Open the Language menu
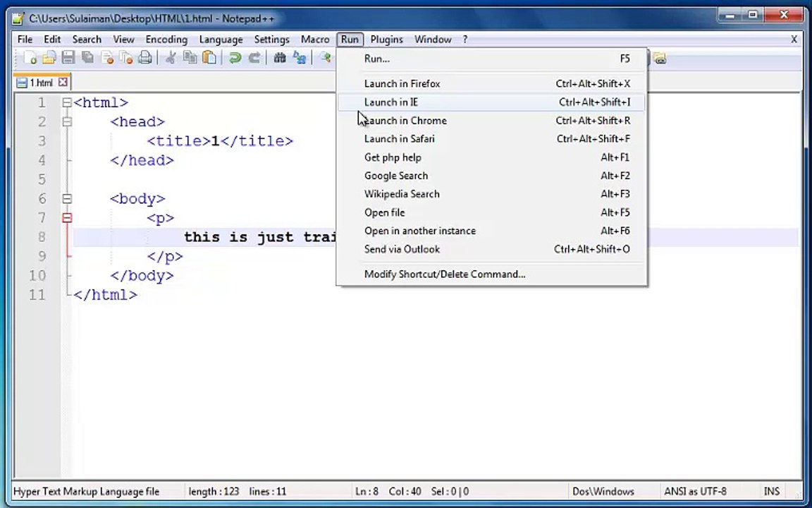 pyautogui.click(x=221, y=40)
